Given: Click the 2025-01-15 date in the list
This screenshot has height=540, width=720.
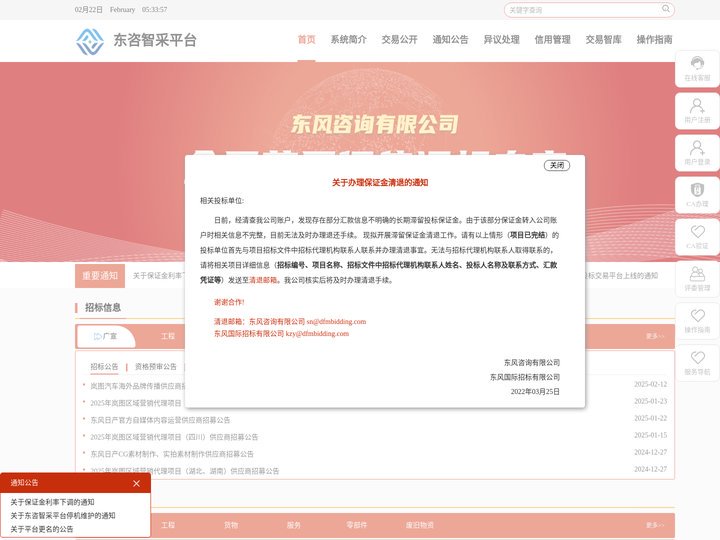Looking at the screenshot, I should 650,435.
